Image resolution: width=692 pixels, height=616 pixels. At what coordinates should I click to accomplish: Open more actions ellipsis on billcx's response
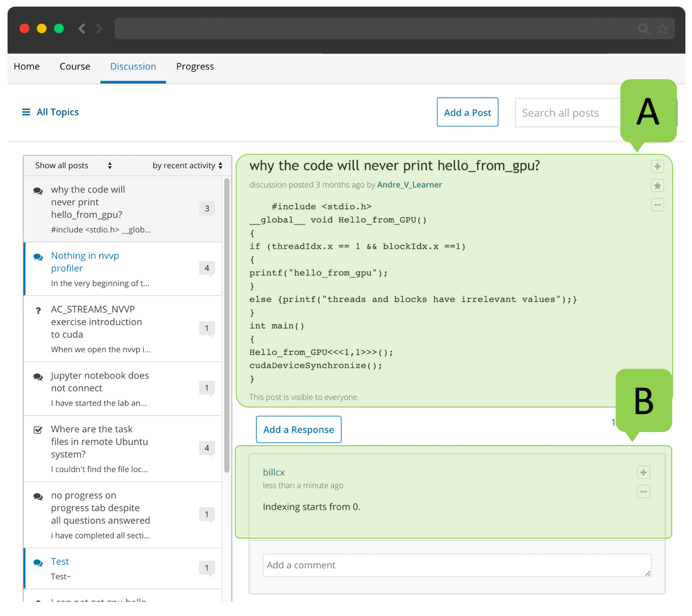coord(643,491)
